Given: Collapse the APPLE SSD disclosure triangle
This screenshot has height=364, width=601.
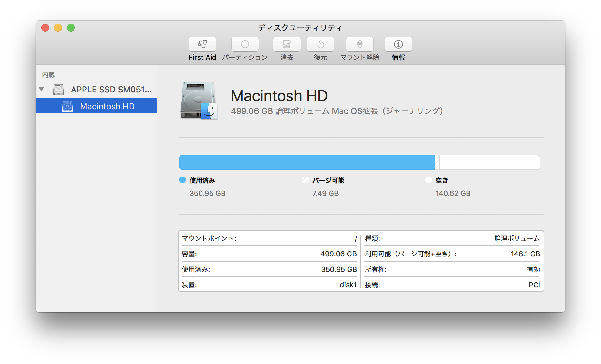Looking at the screenshot, I should tap(41, 89).
